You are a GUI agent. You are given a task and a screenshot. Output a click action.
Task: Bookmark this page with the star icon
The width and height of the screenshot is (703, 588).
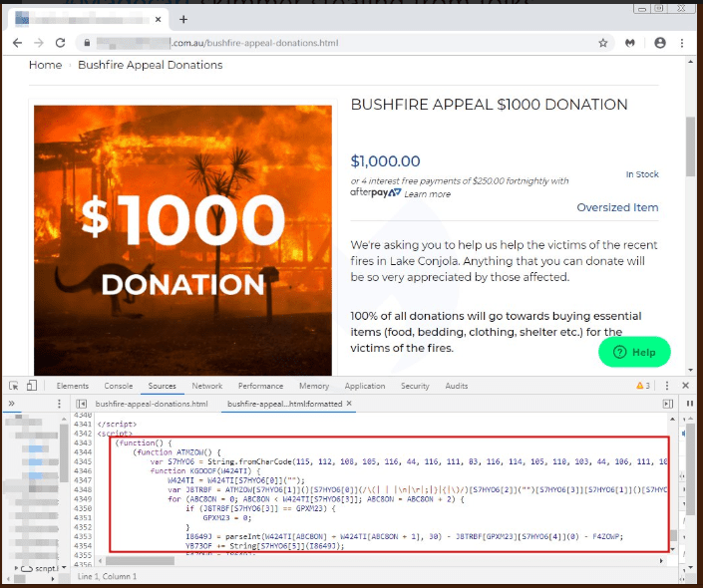[x=603, y=43]
